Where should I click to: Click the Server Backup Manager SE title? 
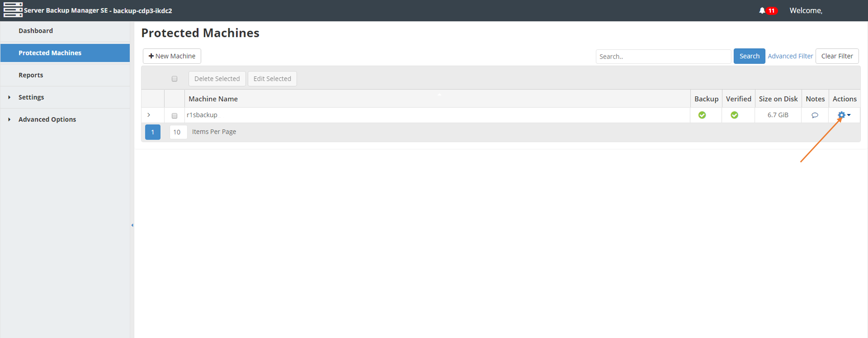98,10
